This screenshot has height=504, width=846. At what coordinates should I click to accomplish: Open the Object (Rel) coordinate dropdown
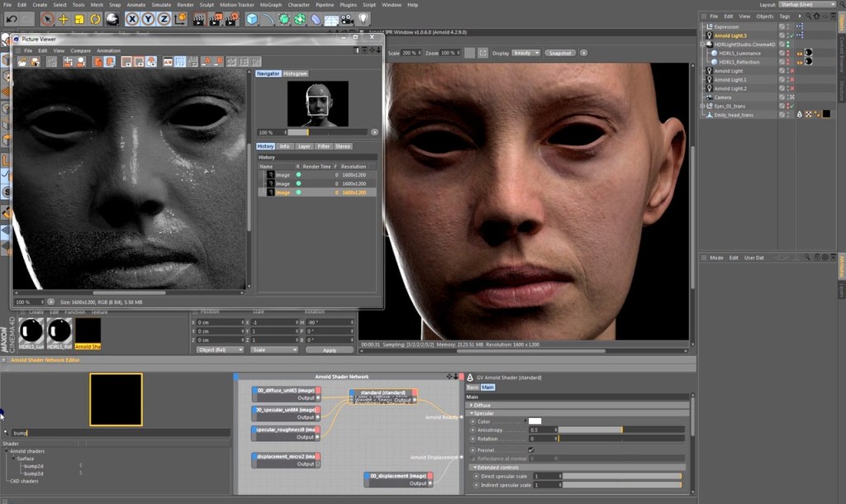click(220, 349)
